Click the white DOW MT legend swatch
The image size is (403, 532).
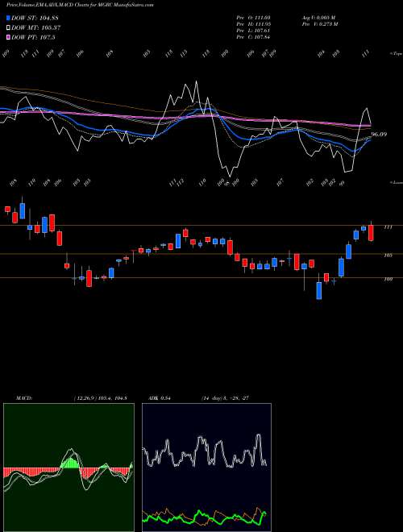(9, 28)
